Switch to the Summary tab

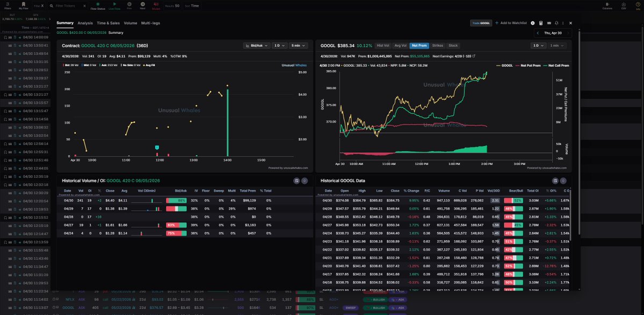click(x=65, y=23)
